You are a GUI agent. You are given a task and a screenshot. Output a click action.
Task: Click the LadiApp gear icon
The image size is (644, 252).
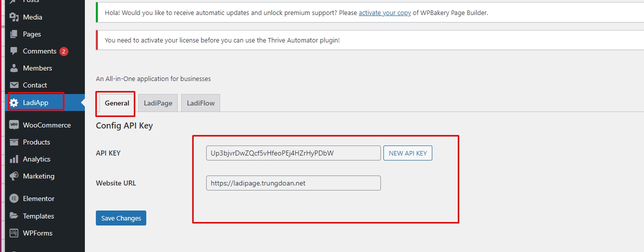[14, 103]
